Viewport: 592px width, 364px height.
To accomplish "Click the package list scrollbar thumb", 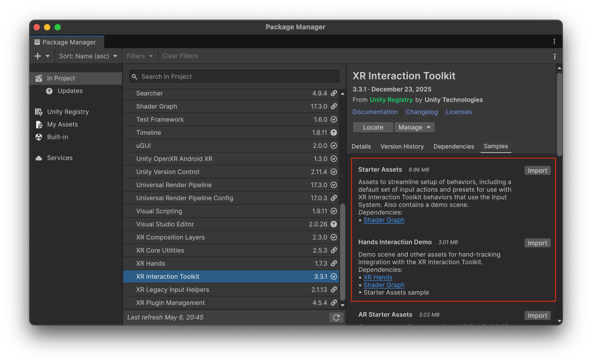I will point(343,252).
